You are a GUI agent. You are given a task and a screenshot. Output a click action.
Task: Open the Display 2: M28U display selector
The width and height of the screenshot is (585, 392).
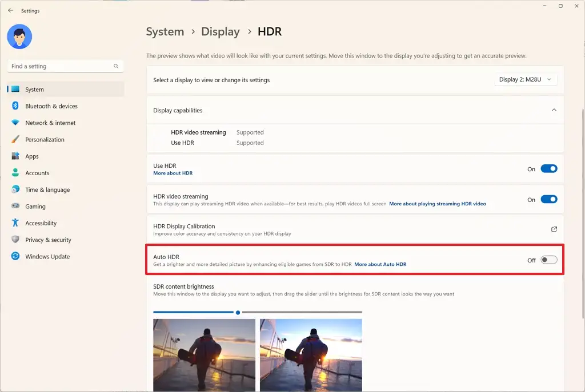pos(525,79)
